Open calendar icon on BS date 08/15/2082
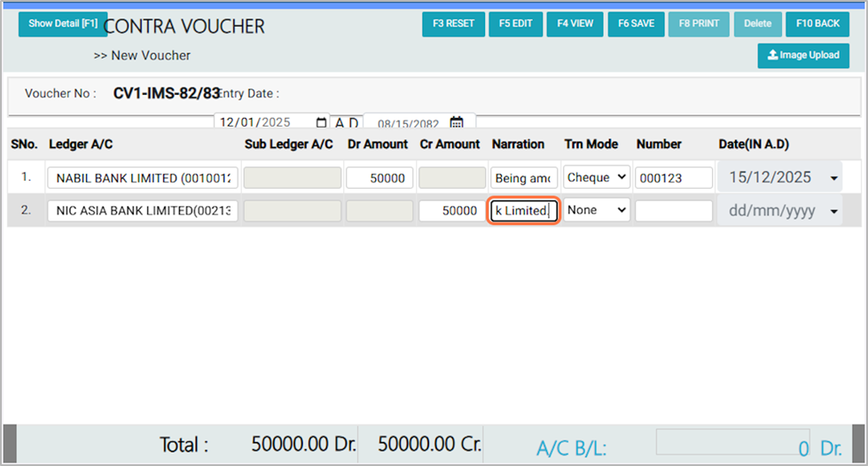The height and width of the screenshot is (466, 868). click(x=457, y=123)
